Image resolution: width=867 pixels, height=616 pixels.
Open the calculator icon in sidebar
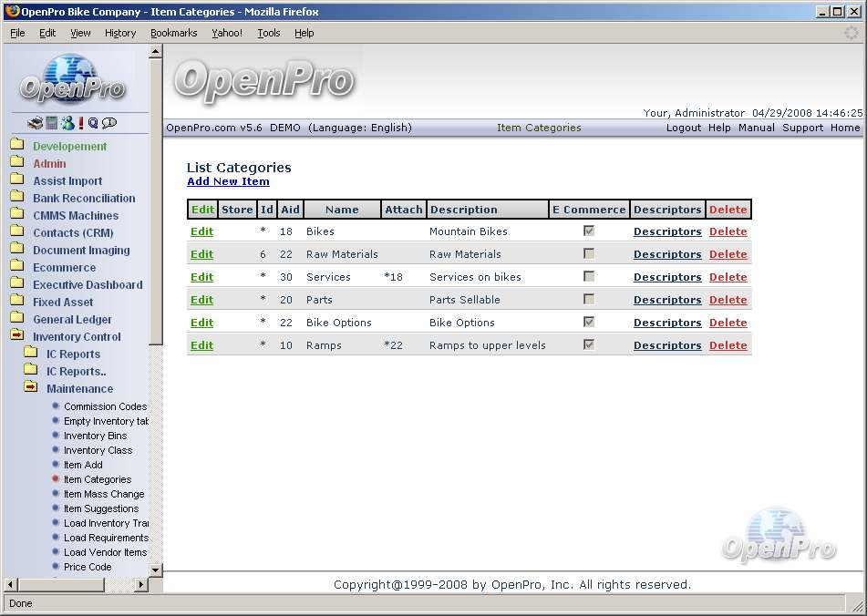(51, 123)
